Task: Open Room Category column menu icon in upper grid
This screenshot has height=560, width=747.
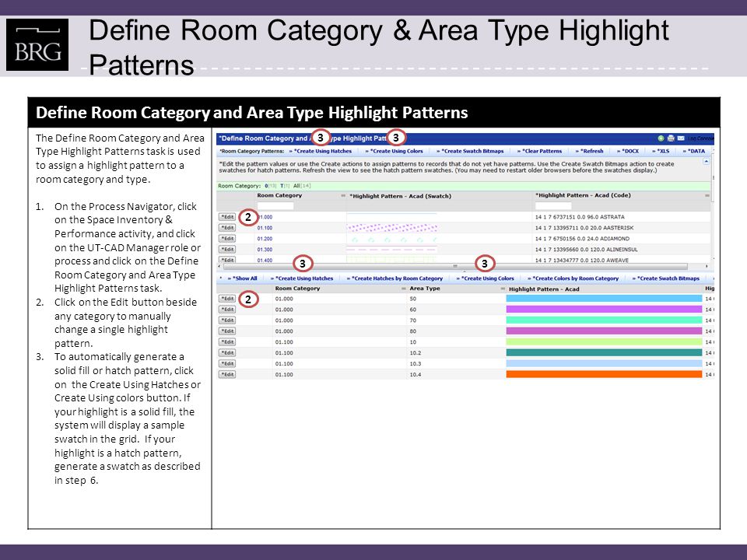Action: 343,196
